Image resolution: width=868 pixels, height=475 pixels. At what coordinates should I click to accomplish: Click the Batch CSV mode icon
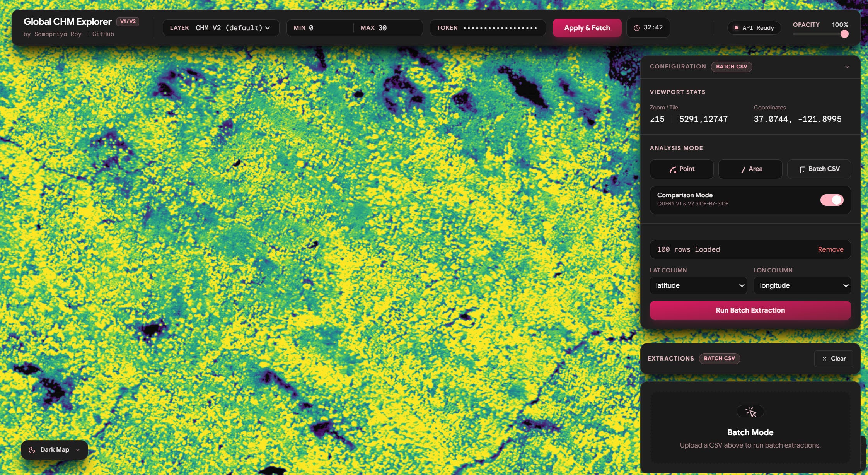[x=802, y=169]
